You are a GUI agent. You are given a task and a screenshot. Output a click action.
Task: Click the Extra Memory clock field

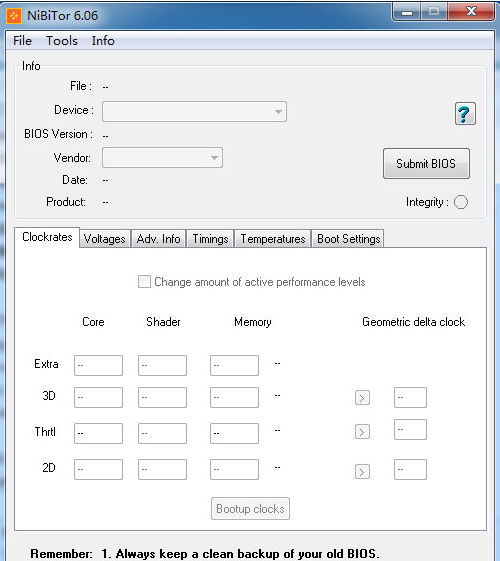(234, 365)
